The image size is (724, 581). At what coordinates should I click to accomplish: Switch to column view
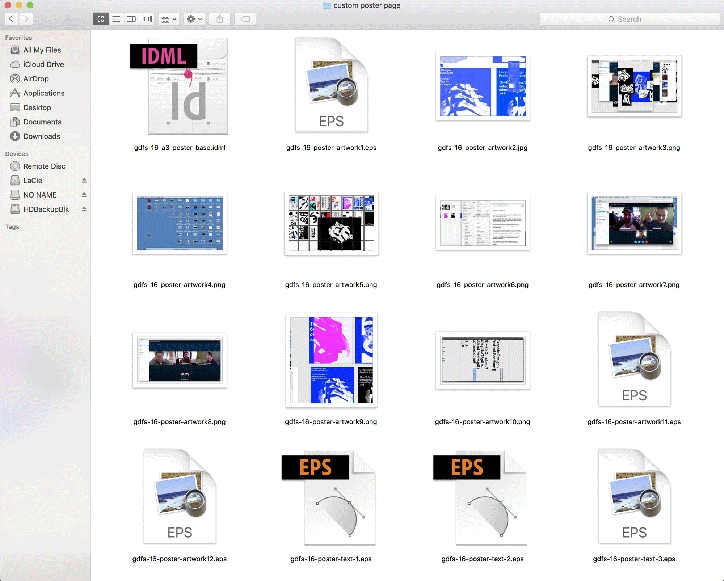pyautogui.click(x=132, y=19)
